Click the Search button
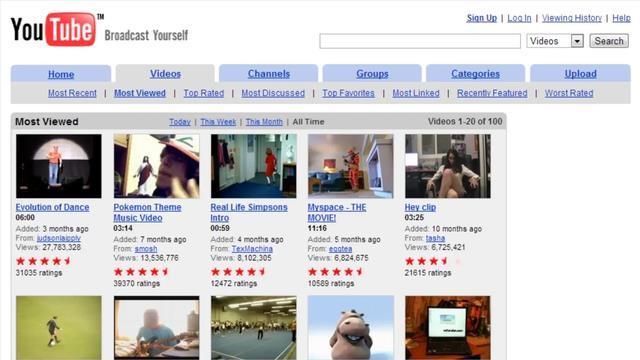The image size is (640, 360). coord(609,41)
